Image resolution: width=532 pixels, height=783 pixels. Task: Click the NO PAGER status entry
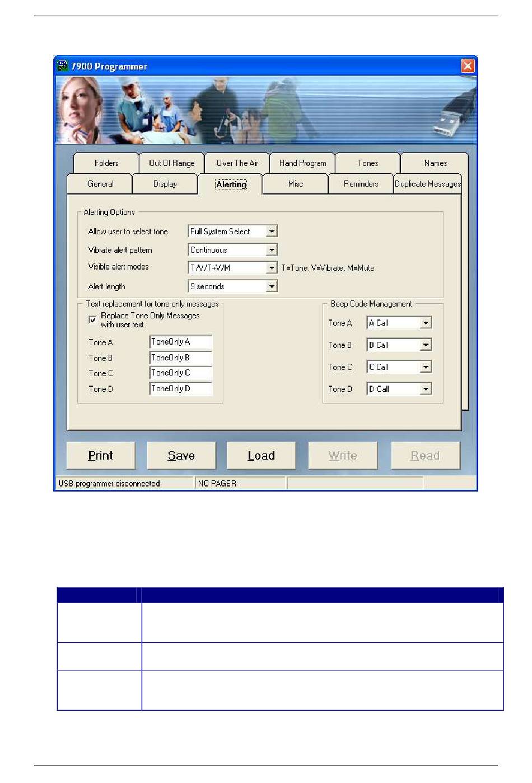click(240, 483)
